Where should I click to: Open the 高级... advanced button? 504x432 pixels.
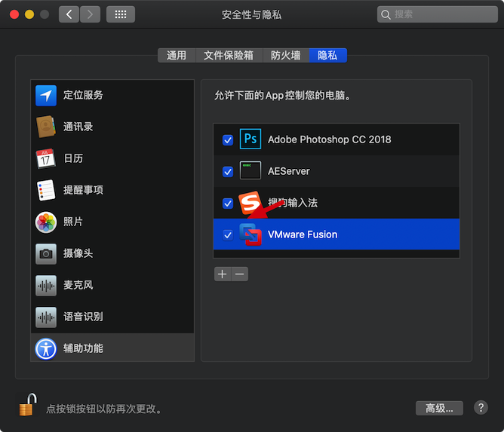[439, 408]
